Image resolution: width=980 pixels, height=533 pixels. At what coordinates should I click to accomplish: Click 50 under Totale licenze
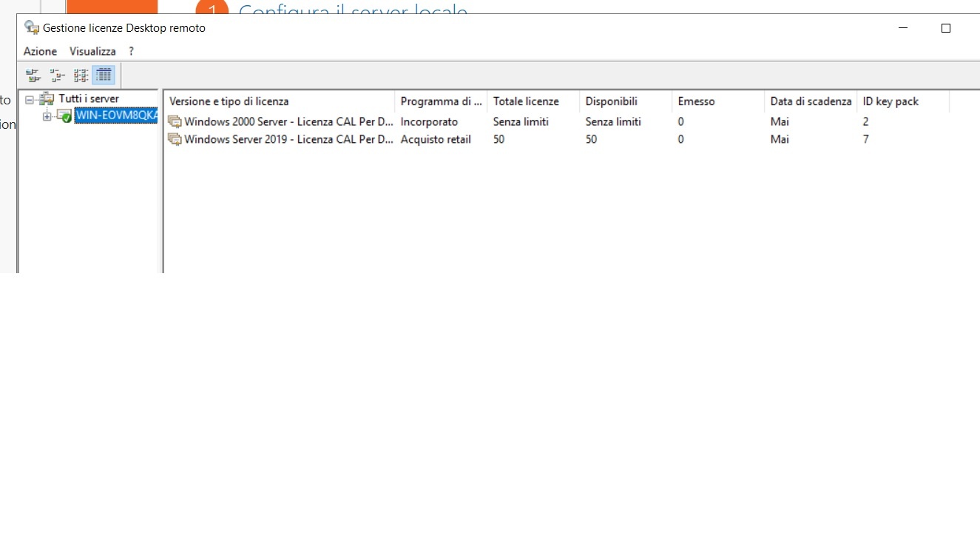(499, 139)
